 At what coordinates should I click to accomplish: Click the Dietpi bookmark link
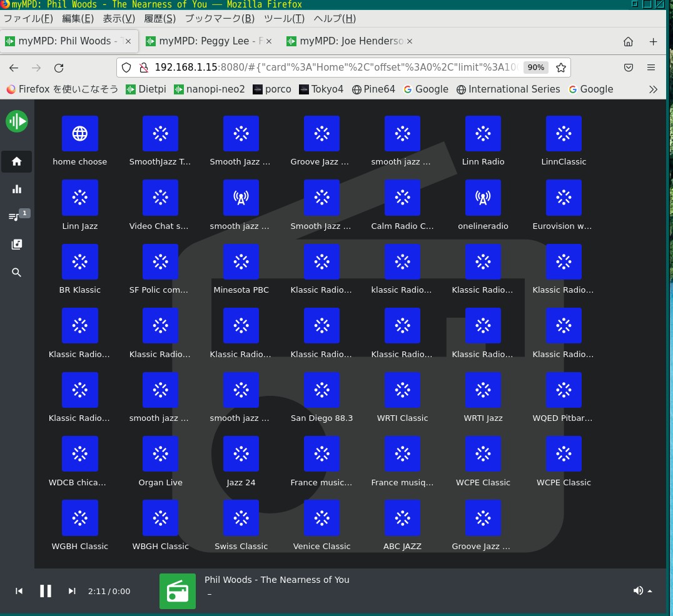point(146,89)
